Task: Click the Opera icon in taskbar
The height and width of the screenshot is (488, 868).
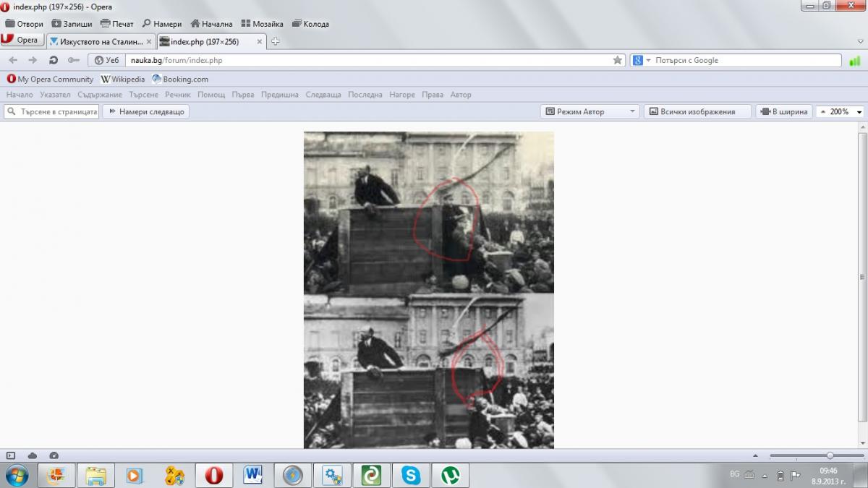Action: click(214, 475)
